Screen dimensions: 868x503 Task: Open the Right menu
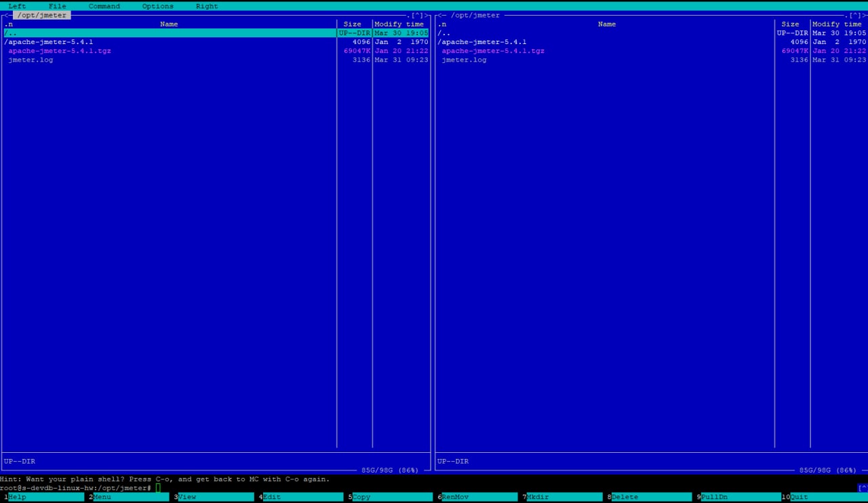click(x=207, y=6)
